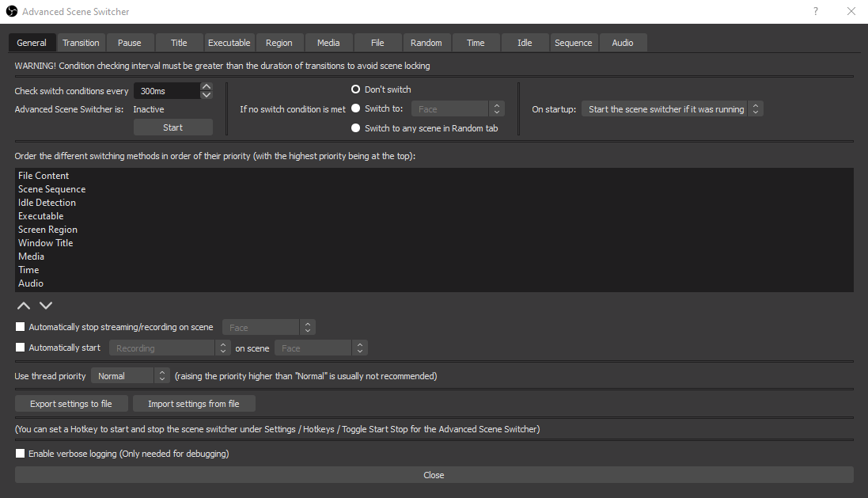Select Scene Sequence in the priority list
Viewport: 868px width, 498px height.
(434, 189)
